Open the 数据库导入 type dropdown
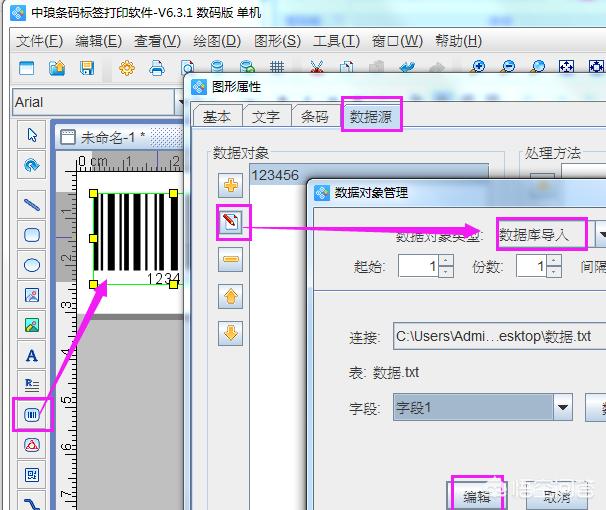606x510 pixels. (601, 235)
